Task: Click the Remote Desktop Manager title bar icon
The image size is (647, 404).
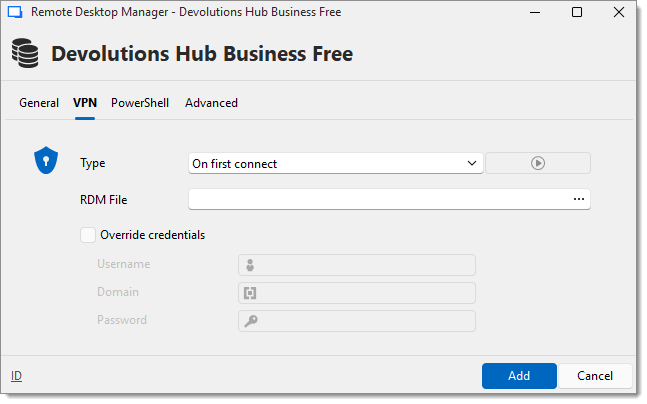Action: (x=16, y=13)
